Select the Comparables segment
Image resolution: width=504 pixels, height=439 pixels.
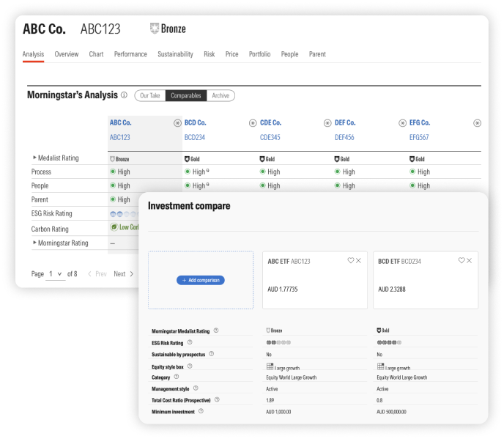tap(186, 95)
